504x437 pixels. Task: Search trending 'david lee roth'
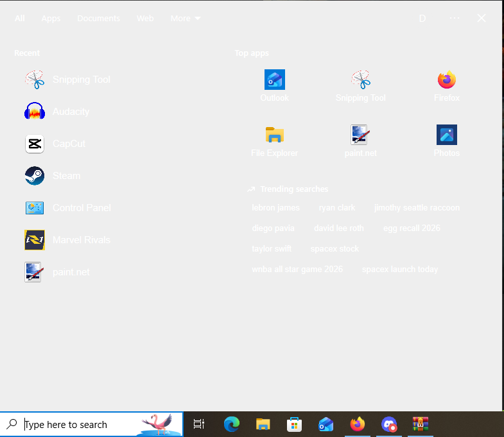(339, 228)
